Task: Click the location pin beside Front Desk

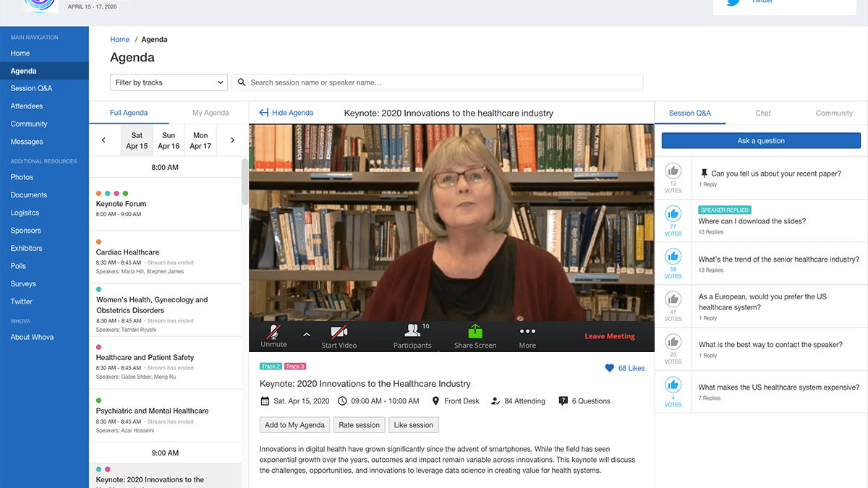Action: pyautogui.click(x=435, y=401)
